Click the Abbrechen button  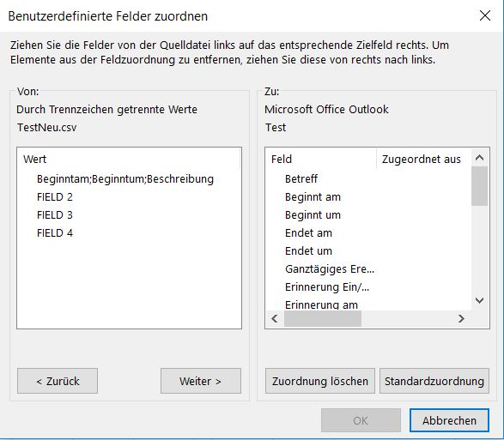pyautogui.click(x=449, y=420)
